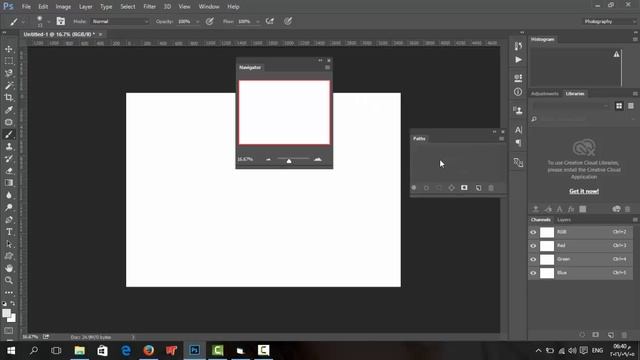The width and height of the screenshot is (640, 360).
Task: Open Libraries selection dropdown
Action: [x=571, y=106]
